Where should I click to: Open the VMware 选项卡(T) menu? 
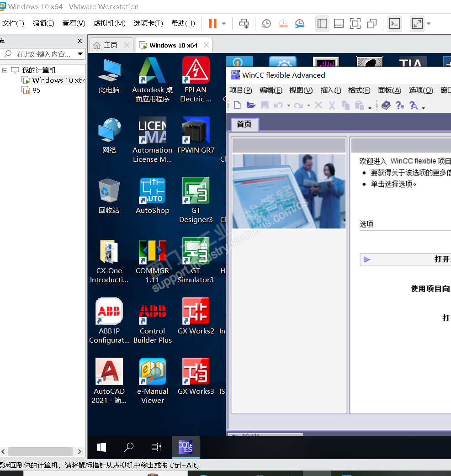pyautogui.click(x=148, y=23)
